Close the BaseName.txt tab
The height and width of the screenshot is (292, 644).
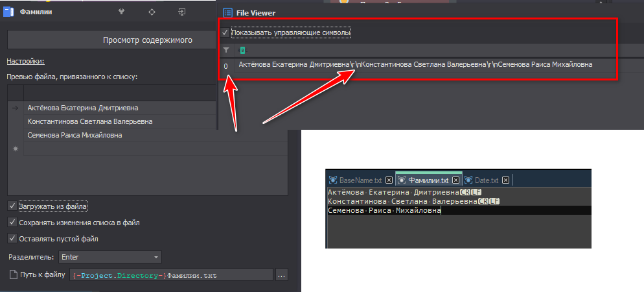(389, 180)
